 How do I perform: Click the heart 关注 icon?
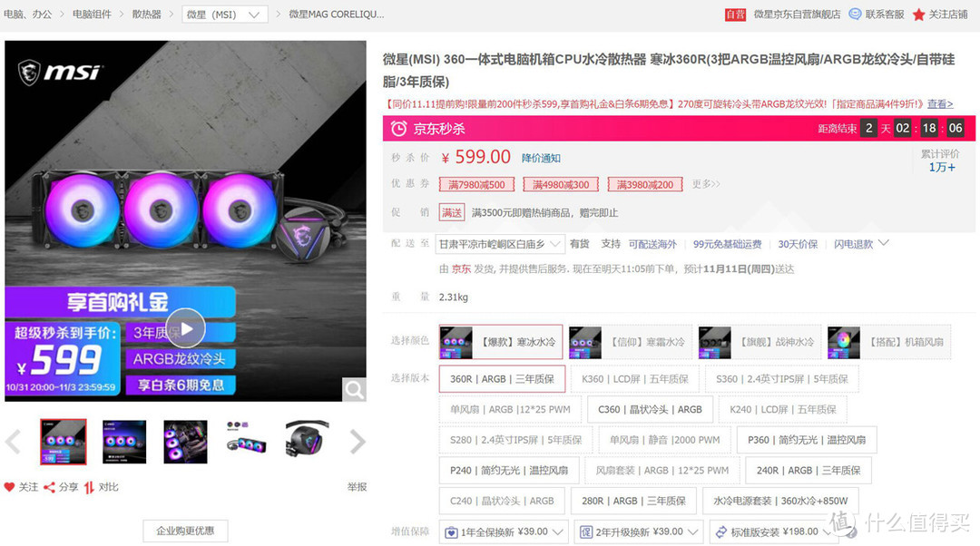pos(9,487)
